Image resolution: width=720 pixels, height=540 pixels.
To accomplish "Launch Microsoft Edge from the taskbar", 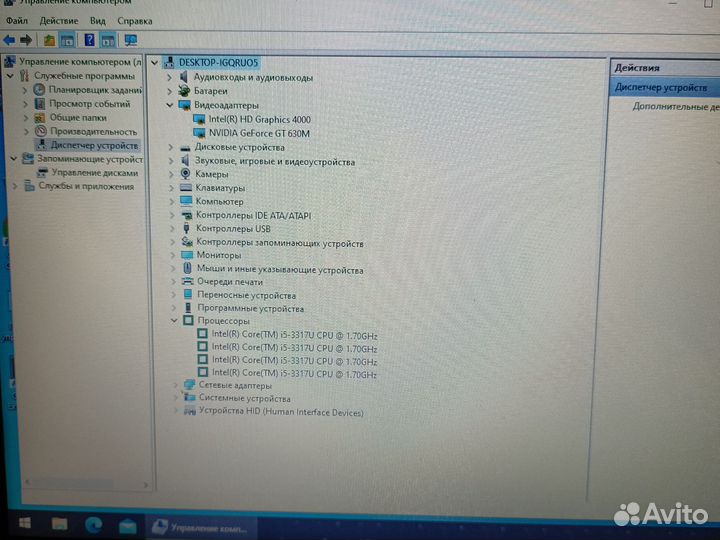I will pos(94,524).
